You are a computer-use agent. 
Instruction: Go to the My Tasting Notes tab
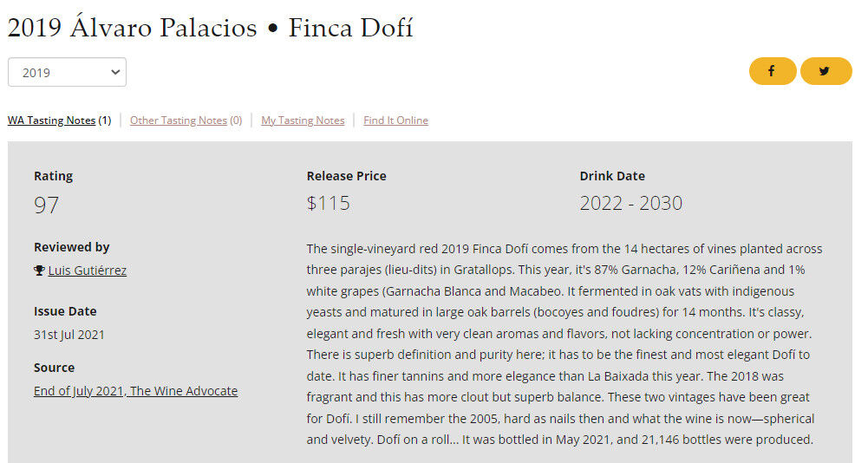tap(303, 121)
